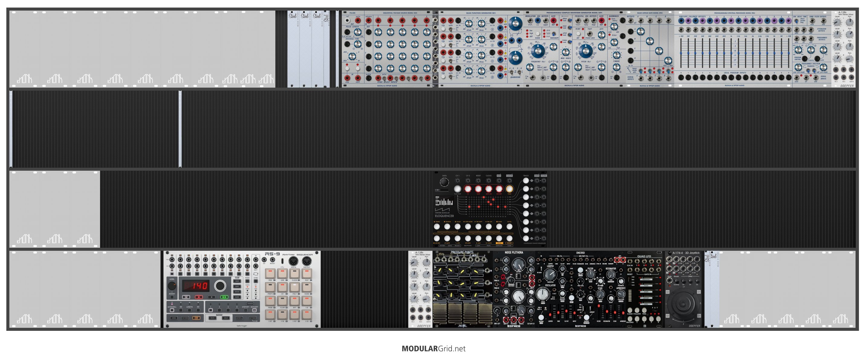Click the TRIG button on Quad LFO
This screenshot has height=355, width=868.
pyautogui.click(x=644, y=310)
